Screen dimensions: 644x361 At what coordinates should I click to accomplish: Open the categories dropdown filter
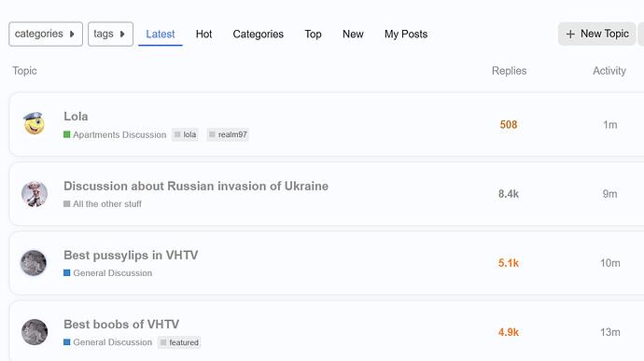click(46, 35)
